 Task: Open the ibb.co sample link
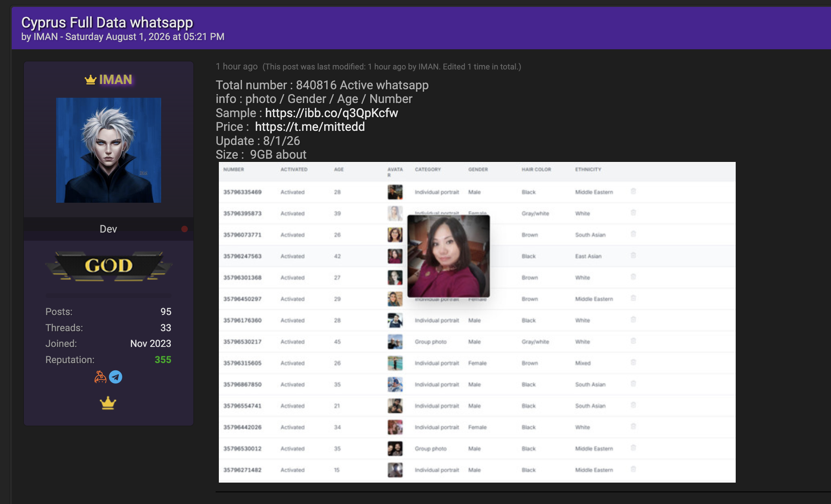[x=332, y=113]
